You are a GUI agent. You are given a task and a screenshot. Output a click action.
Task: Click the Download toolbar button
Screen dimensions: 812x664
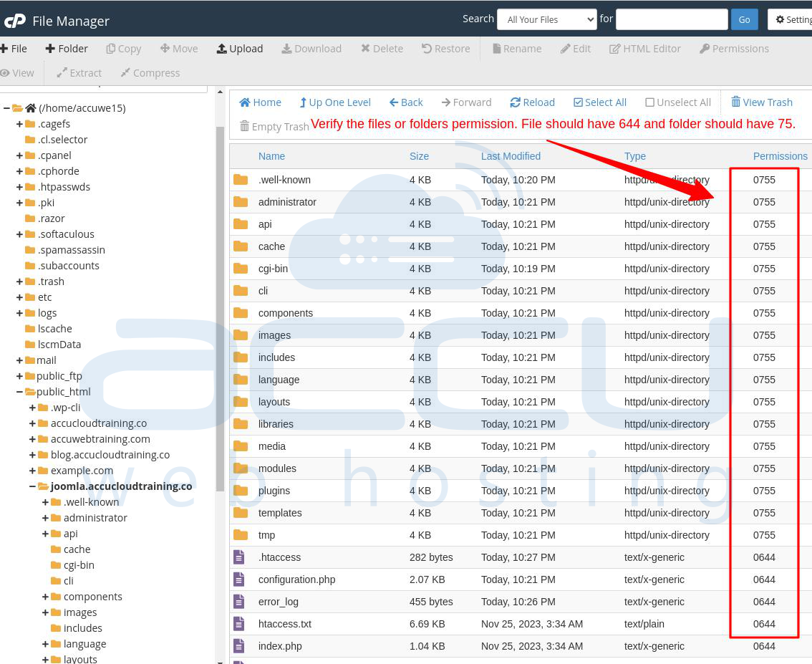[311, 49]
